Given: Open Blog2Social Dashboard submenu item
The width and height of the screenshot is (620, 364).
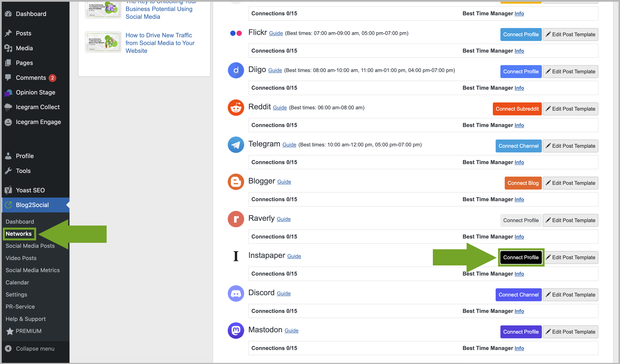Looking at the screenshot, I should (x=20, y=222).
